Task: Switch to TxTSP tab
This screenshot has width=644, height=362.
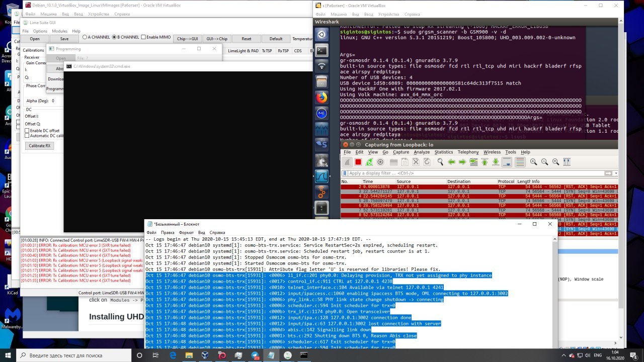Action: point(267,51)
